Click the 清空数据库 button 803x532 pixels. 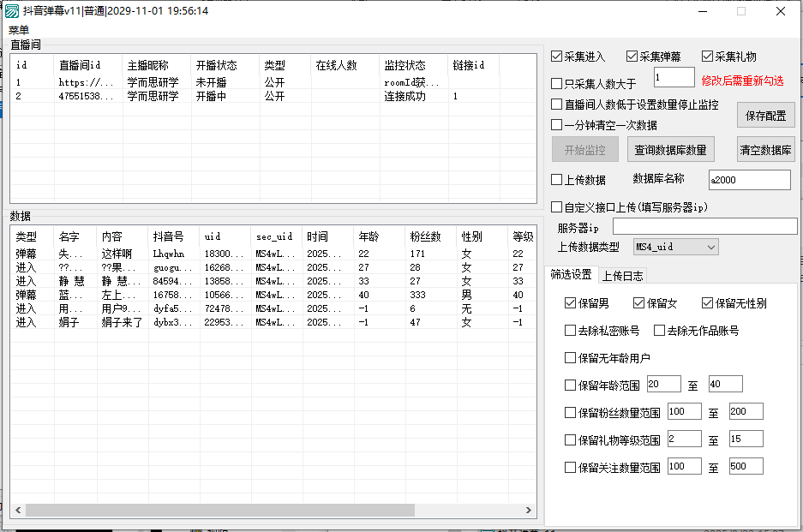(765, 150)
